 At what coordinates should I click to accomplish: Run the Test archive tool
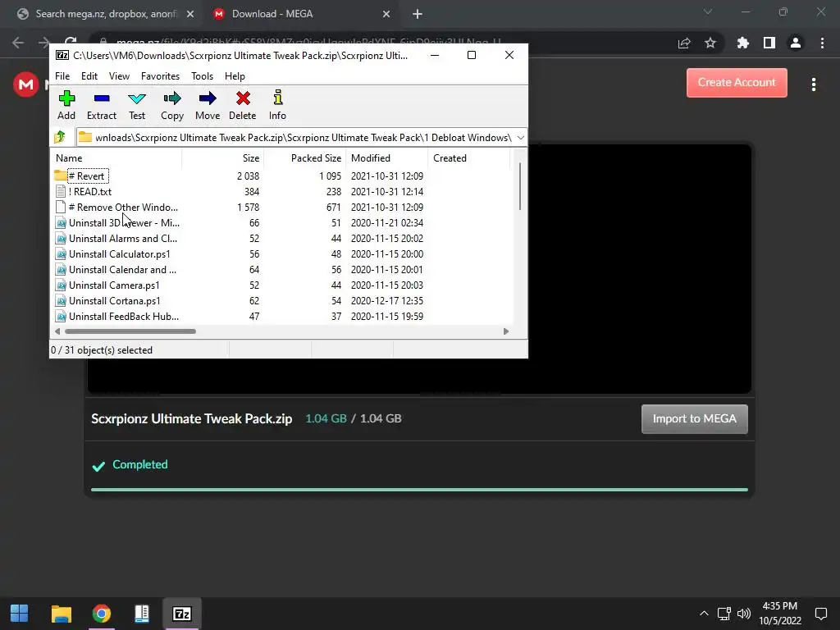(x=137, y=105)
